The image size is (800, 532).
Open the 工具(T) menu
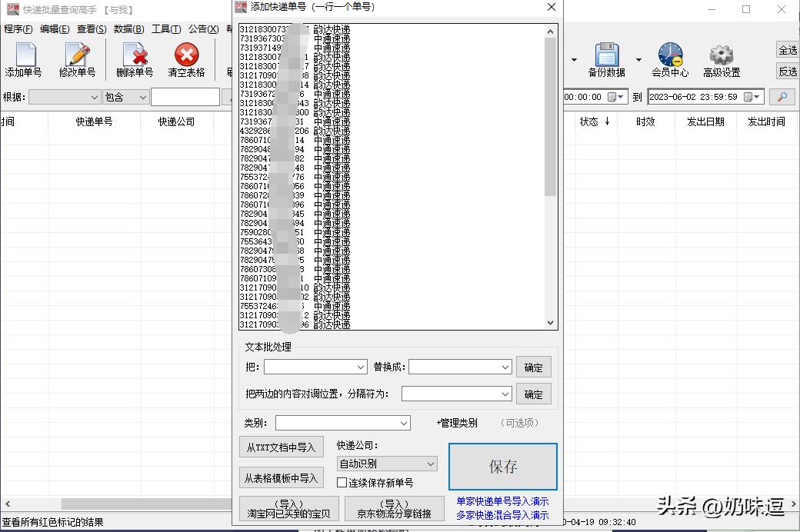(x=166, y=29)
